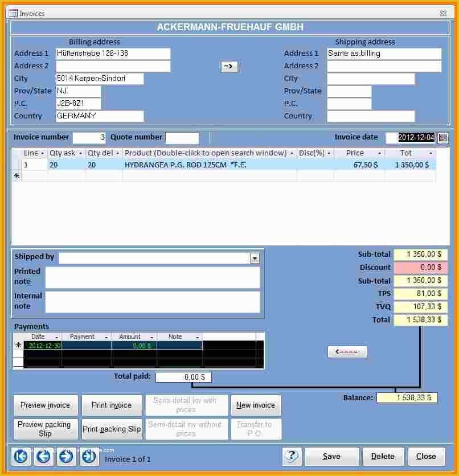Open the payments Amount column arrow
The width and height of the screenshot is (459, 476).
point(152,337)
